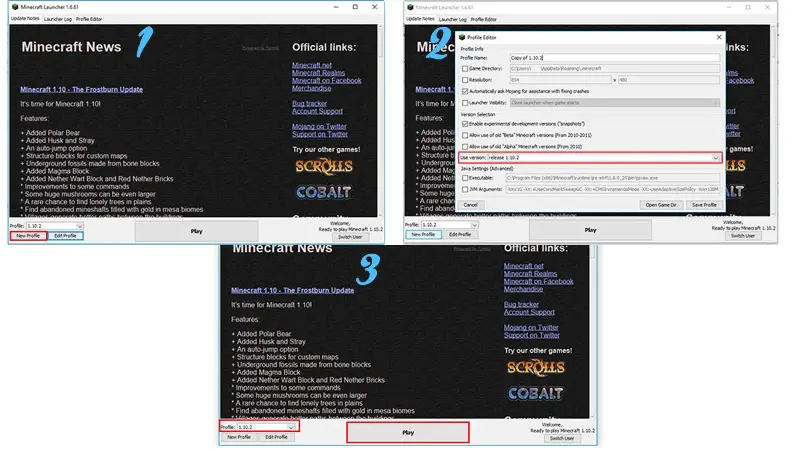Close the top-left Minecraft Launcher window

[x=374, y=7]
